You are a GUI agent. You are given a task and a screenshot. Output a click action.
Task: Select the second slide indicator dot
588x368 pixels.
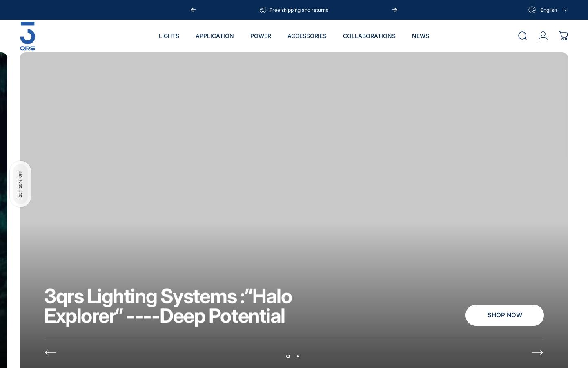tap(298, 356)
